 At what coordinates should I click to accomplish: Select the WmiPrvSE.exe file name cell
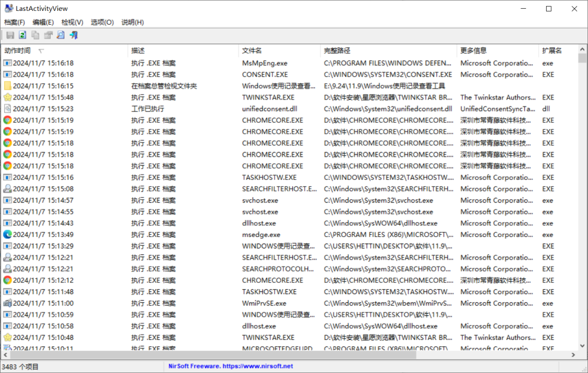tap(264, 303)
